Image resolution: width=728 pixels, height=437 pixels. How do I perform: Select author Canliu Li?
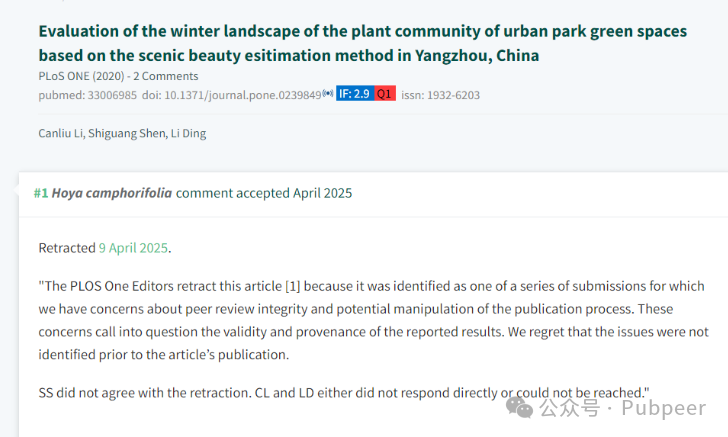tap(60, 133)
